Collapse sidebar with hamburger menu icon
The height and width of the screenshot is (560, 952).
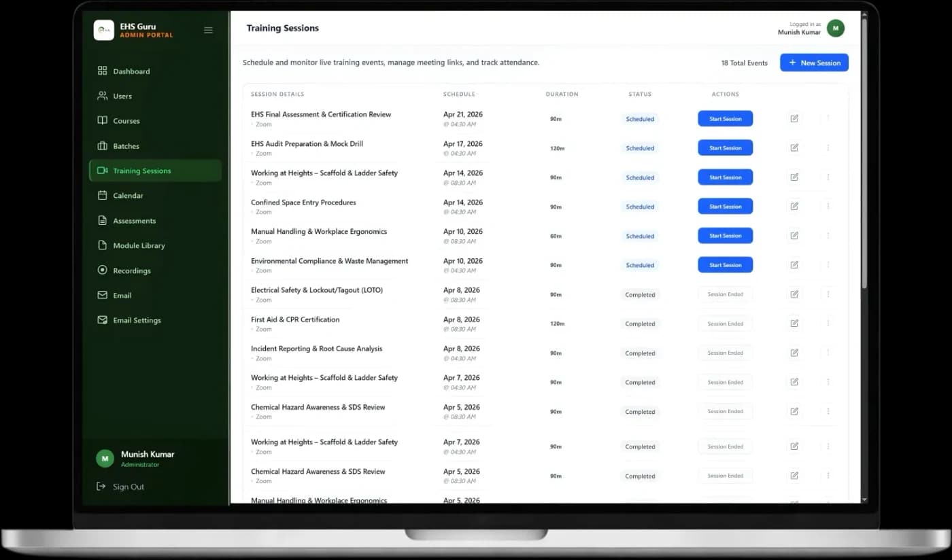point(208,30)
